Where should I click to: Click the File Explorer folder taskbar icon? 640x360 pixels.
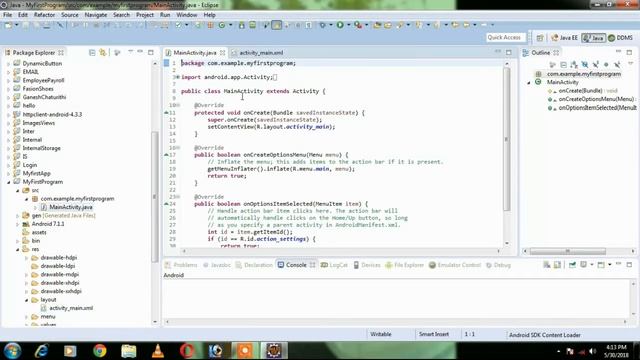(129, 351)
